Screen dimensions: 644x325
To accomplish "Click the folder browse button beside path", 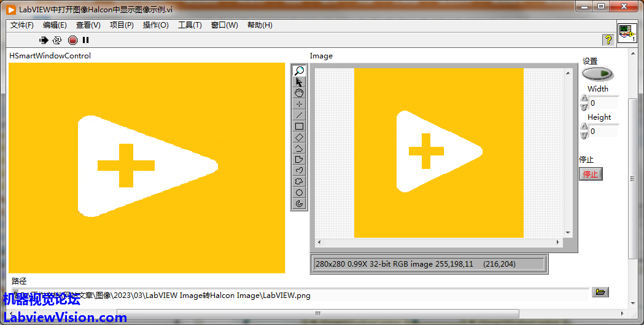I will [x=600, y=292].
